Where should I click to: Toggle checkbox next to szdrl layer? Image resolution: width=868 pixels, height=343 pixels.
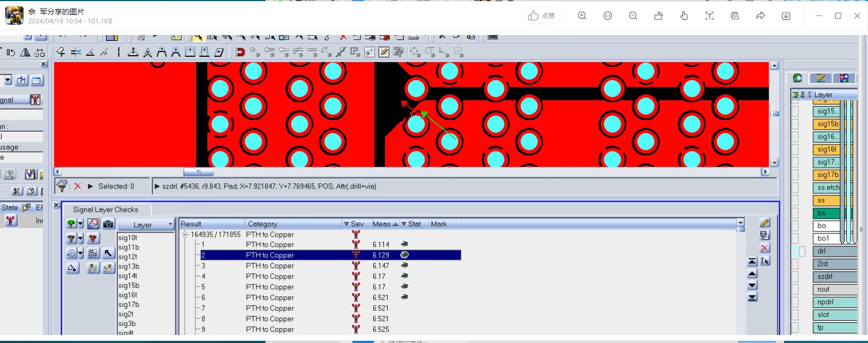(795, 277)
